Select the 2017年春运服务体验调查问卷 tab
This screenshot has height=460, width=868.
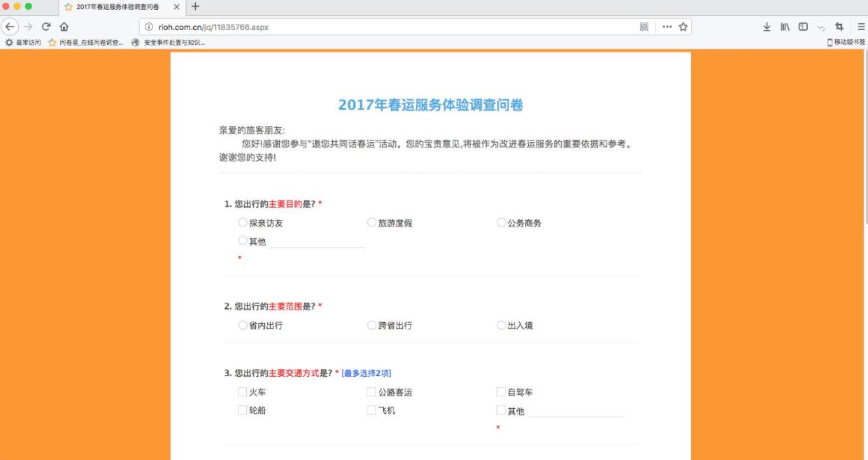pyautogui.click(x=117, y=7)
